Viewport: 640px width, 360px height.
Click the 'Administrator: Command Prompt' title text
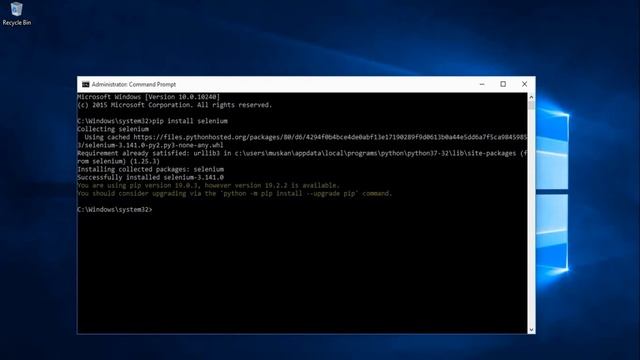coord(134,84)
